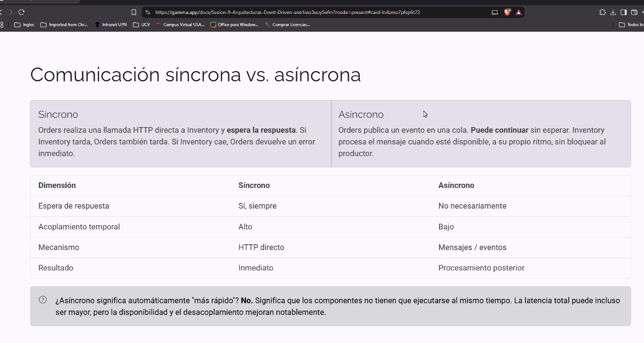Screen dimensions: 644x343
Task: Click the Acoplamiento temporal cell
Action: point(79,227)
